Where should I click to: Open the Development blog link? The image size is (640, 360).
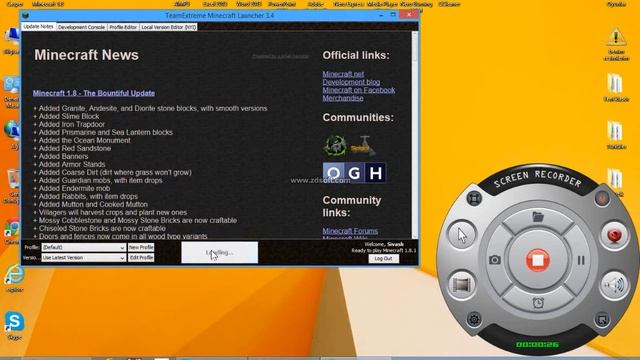coord(351,82)
